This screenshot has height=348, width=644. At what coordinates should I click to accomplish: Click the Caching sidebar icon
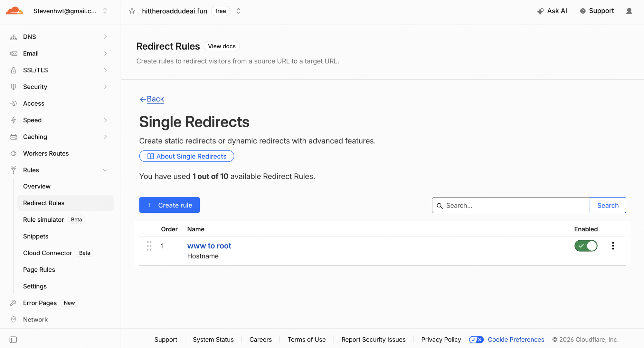tap(14, 137)
